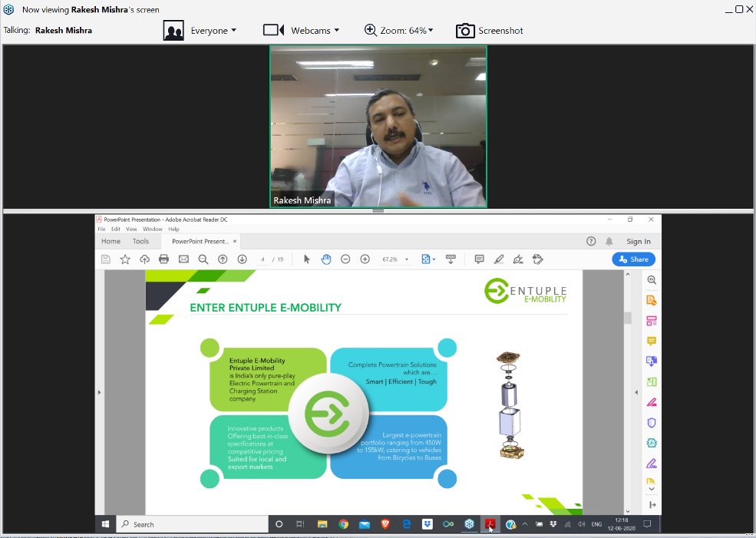Open the Windows notification center icon
The height and width of the screenshot is (538, 756).
tap(648, 524)
